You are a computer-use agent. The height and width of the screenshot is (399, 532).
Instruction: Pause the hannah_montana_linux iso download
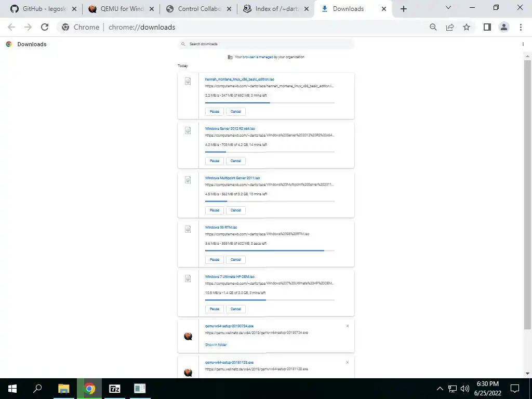[215, 112]
